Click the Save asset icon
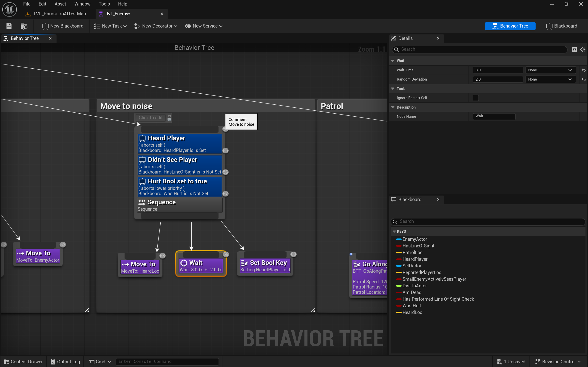This screenshot has height=367, width=588. [x=9, y=26]
